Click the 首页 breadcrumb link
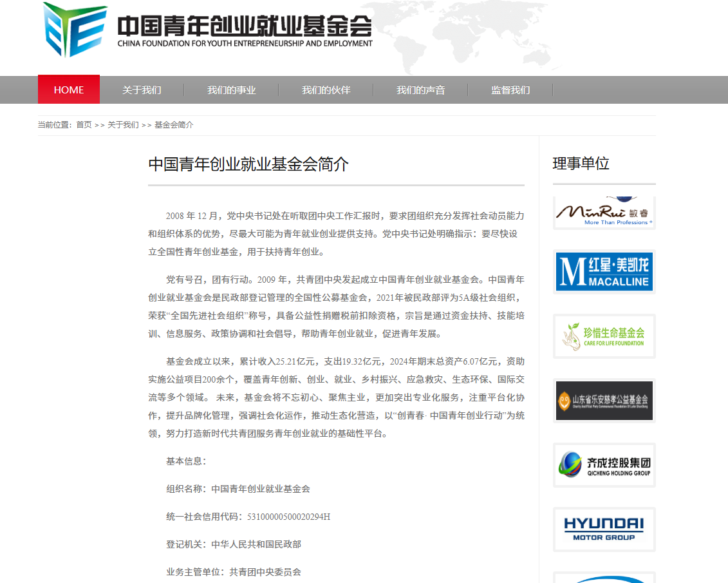This screenshot has width=728, height=583. click(x=84, y=125)
